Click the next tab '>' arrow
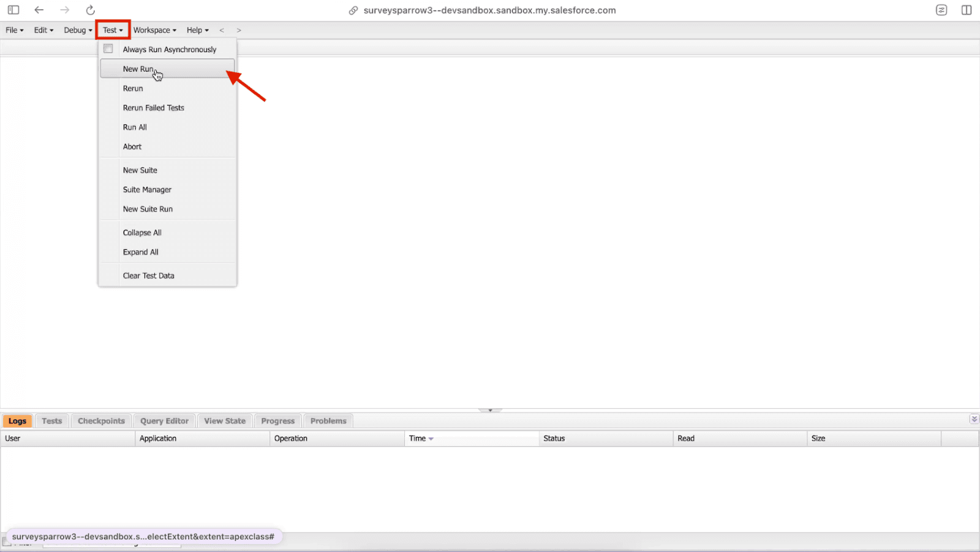This screenshot has height=552, width=980. pos(239,30)
